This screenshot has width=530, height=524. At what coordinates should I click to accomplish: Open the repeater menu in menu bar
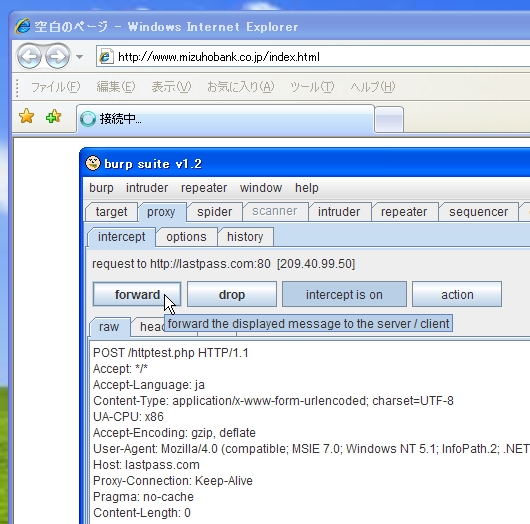coord(204,188)
